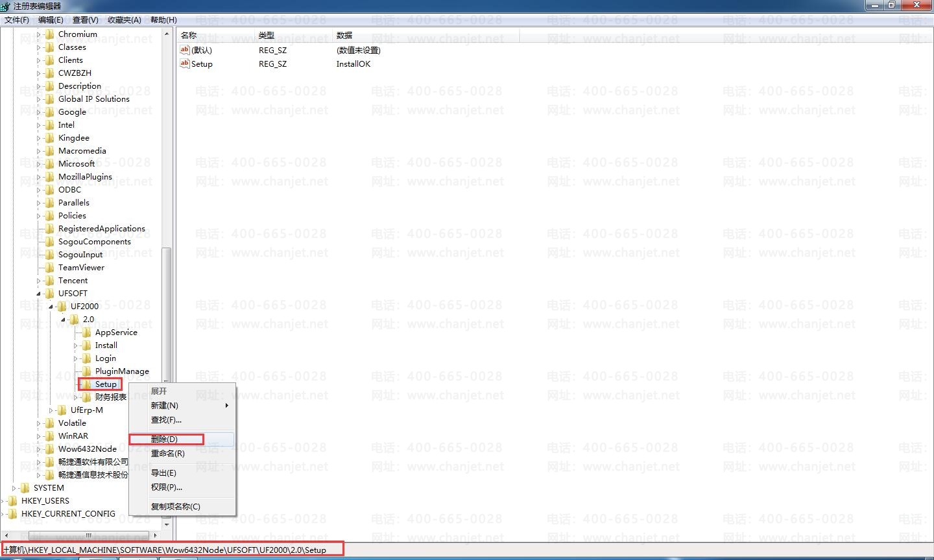The width and height of the screenshot is (934, 560).
Task: Click the Tencent folder icon
Action: pyautogui.click(x=49, y=281)
